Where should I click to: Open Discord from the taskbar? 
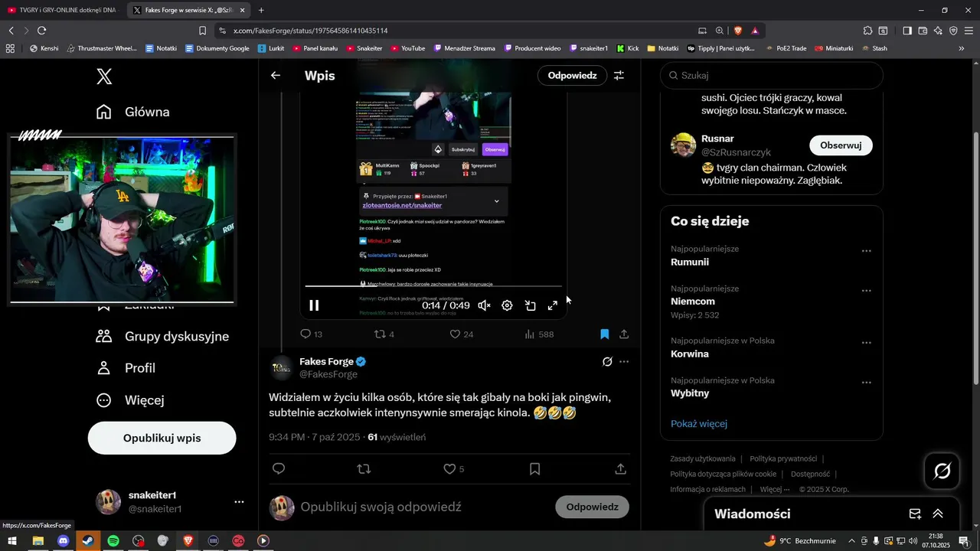pyautogui.click(x=63, y=540)
